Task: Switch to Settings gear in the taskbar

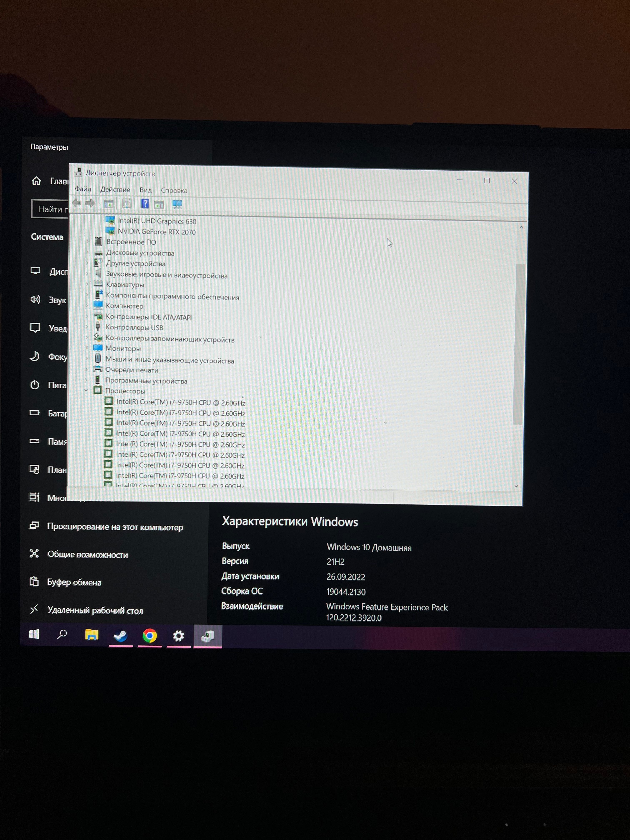Action: 179,636
